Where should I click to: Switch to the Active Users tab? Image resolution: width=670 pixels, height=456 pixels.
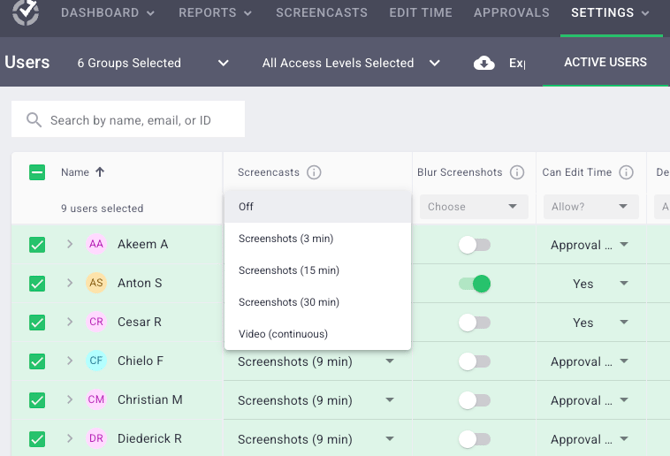pos(605,63)
